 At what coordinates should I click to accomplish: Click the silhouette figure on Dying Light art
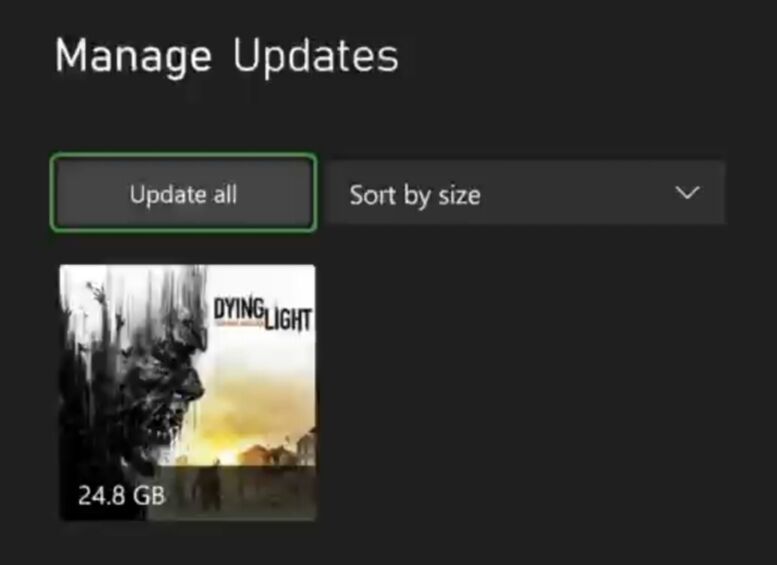point(205,486)
